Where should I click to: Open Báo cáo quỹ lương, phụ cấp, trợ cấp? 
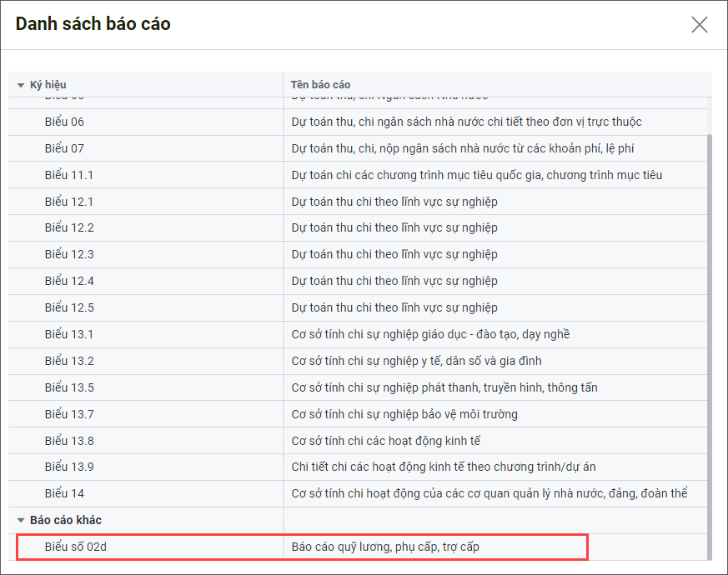pos(385,547)
